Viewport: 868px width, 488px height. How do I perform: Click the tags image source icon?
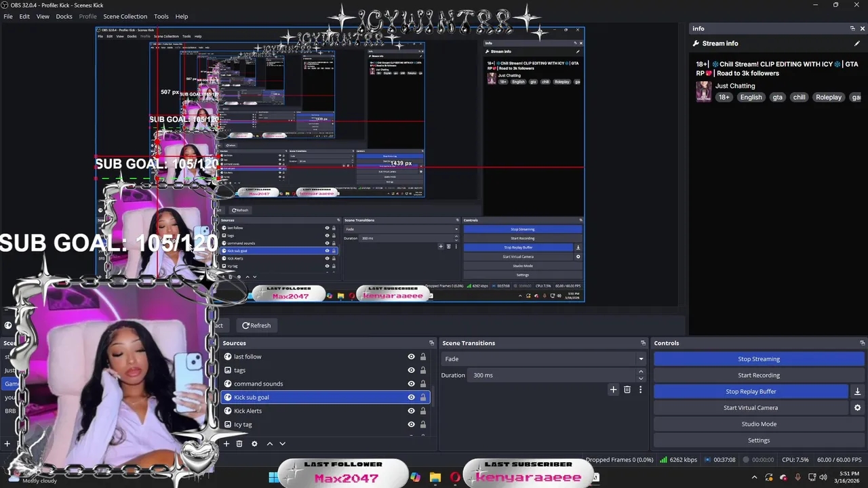pos(228,370)
